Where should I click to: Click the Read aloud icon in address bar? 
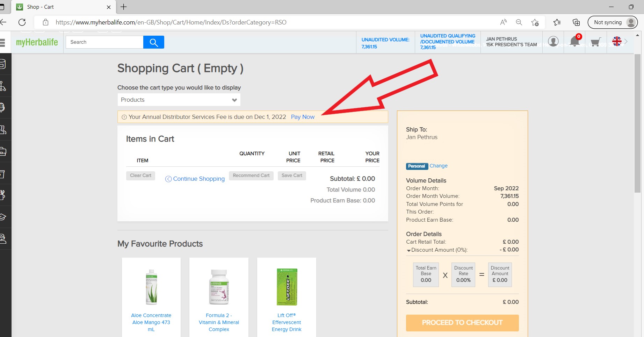coord(503,22)
